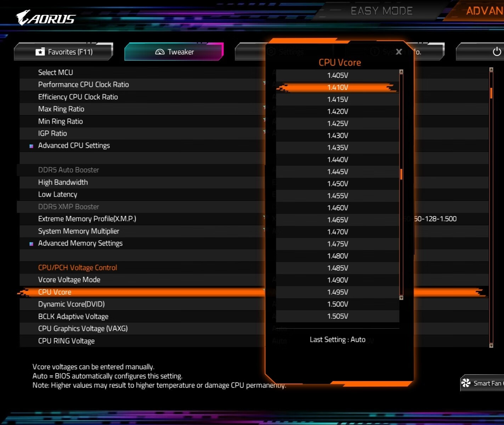Open Min Ring Ratio setting
The height and width of the screenshot is (425, 504).
(x=142, y=121)
